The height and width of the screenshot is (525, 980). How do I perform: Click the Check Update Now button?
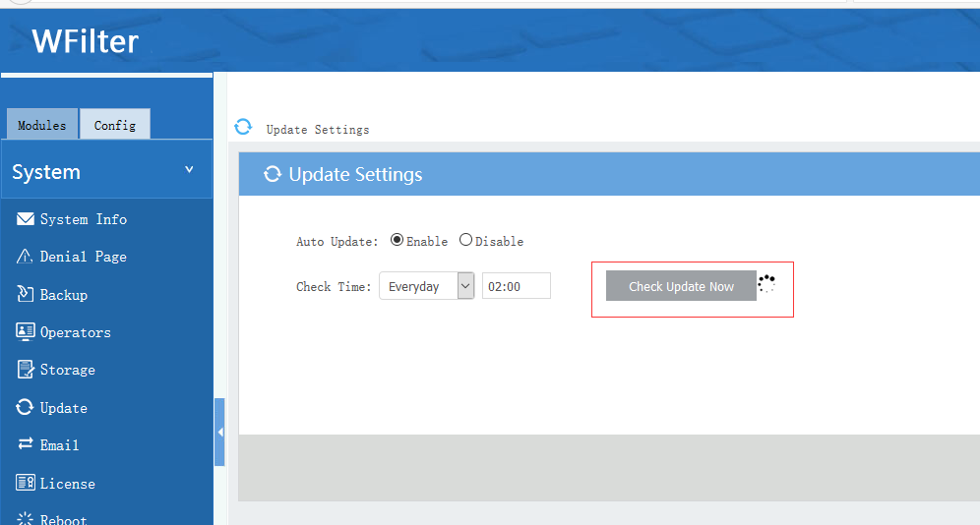click(681, 286)
